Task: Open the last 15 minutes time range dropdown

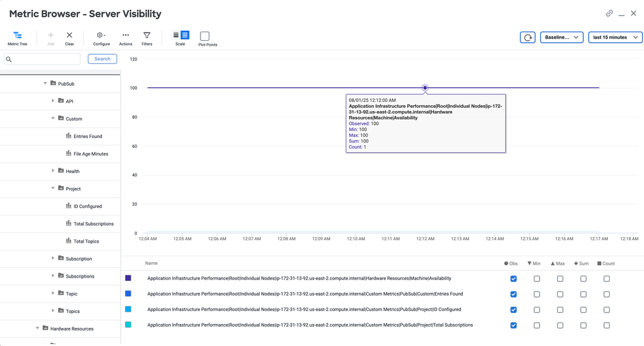Action: coord(615,37)
